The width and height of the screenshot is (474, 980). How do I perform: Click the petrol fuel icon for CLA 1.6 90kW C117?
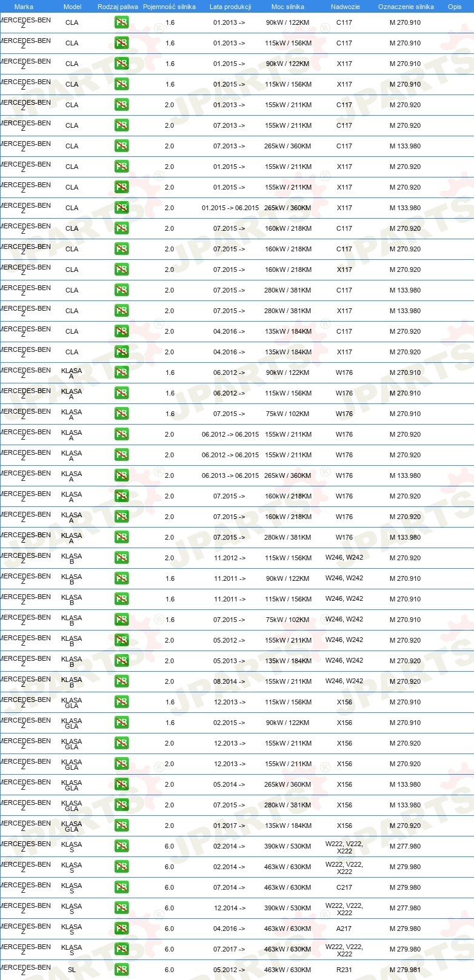tap(121, 22)
